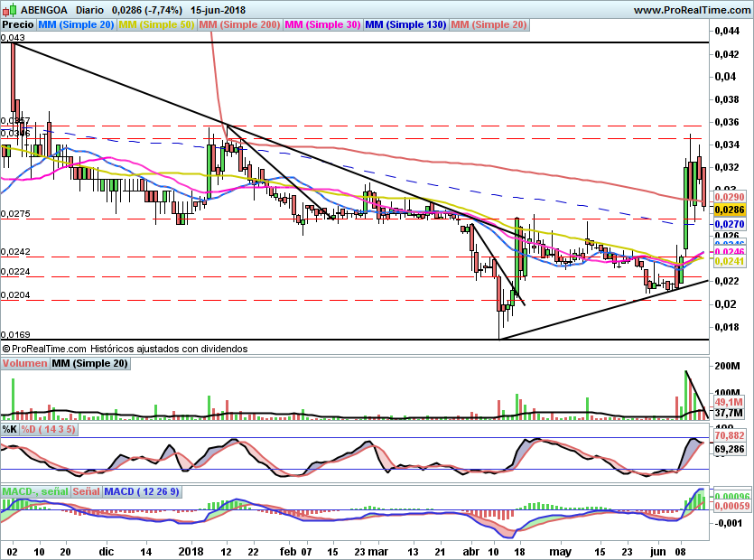Click 'Históricos ajustados con dividendos' copyright text
754x560 pixels.
pyautogui.click(x=169, y=349)
